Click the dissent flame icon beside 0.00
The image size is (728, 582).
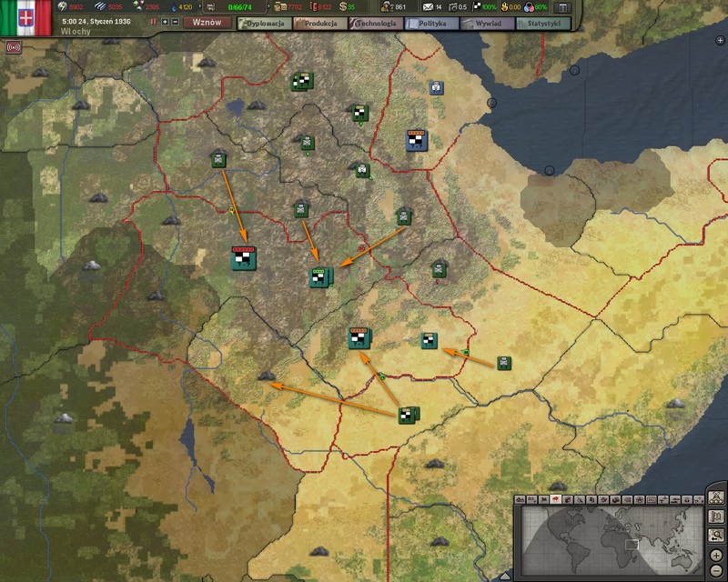504,6
